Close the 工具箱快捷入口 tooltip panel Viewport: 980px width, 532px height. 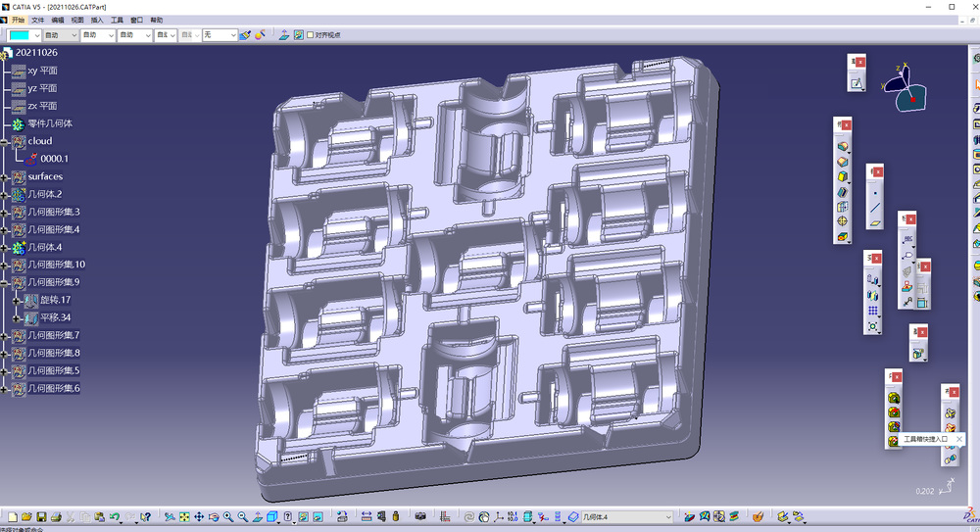(959, 440)
